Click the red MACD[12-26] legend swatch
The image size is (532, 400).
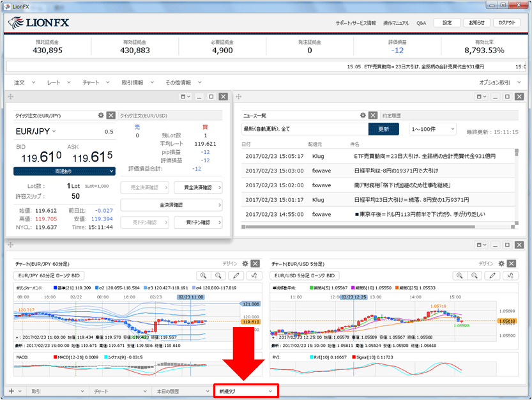coord(56,357)
